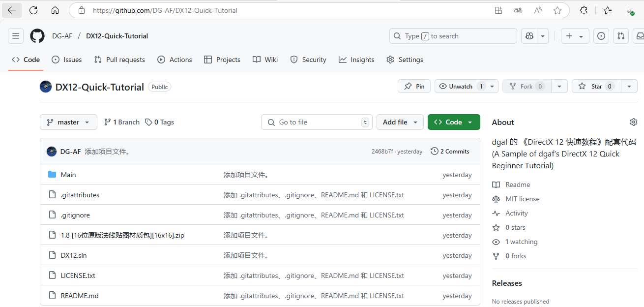View the 0 stars link
The width and height of the screenshot is (644, 307).
tap(509, 227)
